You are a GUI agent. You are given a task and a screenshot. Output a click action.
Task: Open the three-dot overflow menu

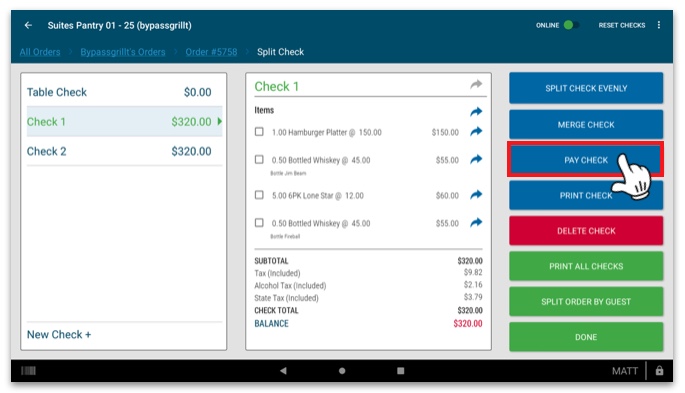pyautogui.click(x=658, y=25)
